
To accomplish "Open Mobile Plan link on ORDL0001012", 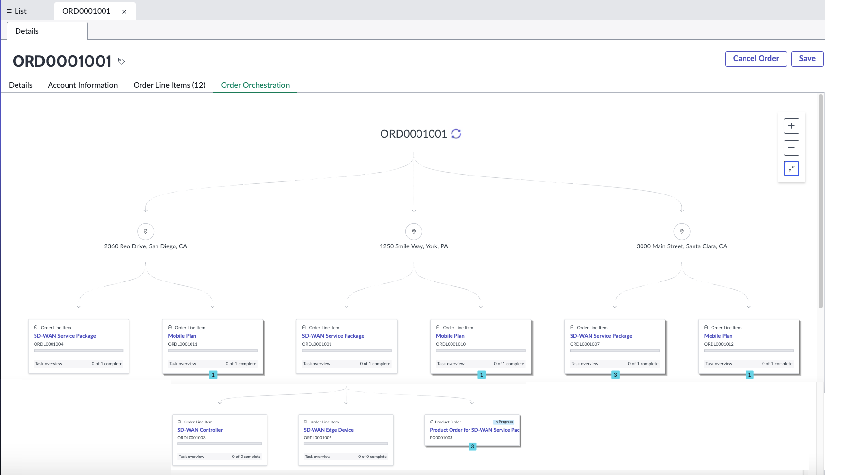I will coord(718,336).
